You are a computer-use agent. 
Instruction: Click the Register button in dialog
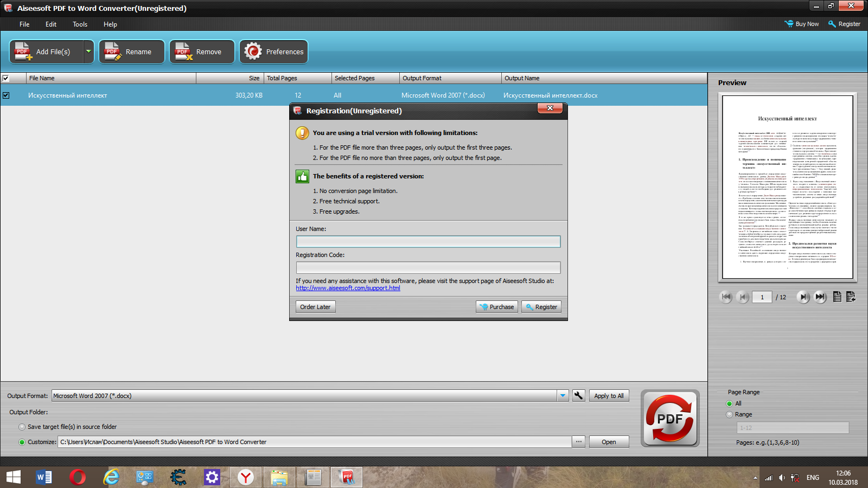[x=541, y=307]
